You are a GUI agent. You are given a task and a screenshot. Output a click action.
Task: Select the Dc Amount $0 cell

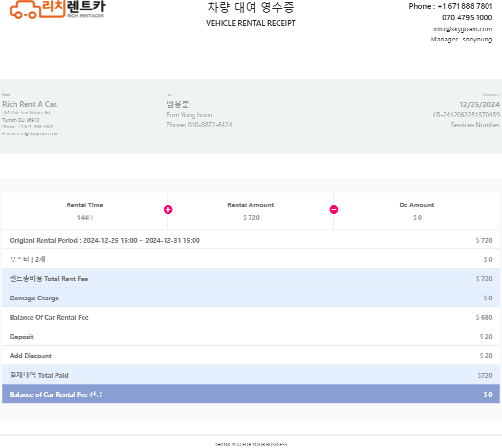click(417, 211)
